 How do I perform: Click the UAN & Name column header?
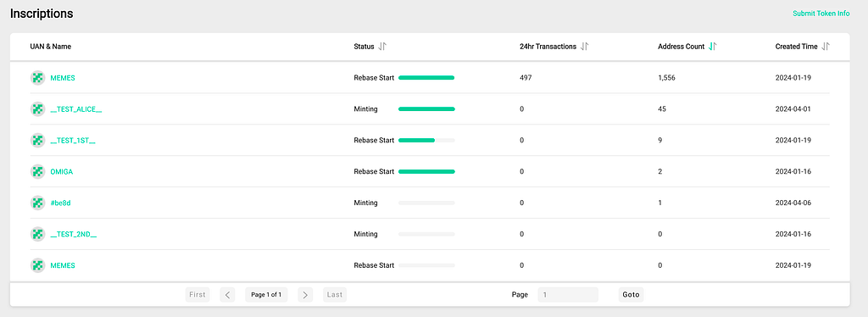pyautogui.click(x=50, y=47)
